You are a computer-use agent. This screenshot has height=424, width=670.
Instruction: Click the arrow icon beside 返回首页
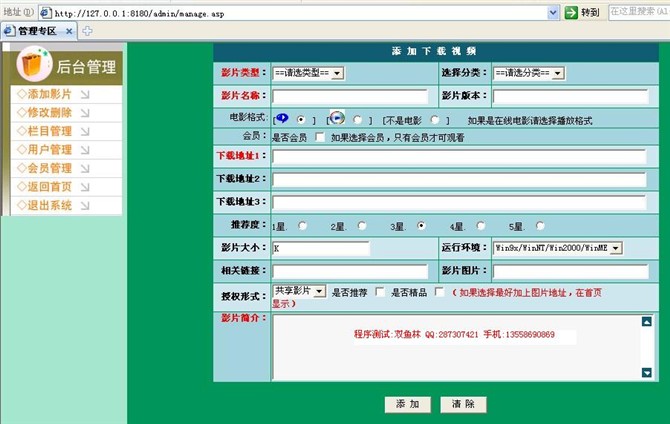(85, 187)
